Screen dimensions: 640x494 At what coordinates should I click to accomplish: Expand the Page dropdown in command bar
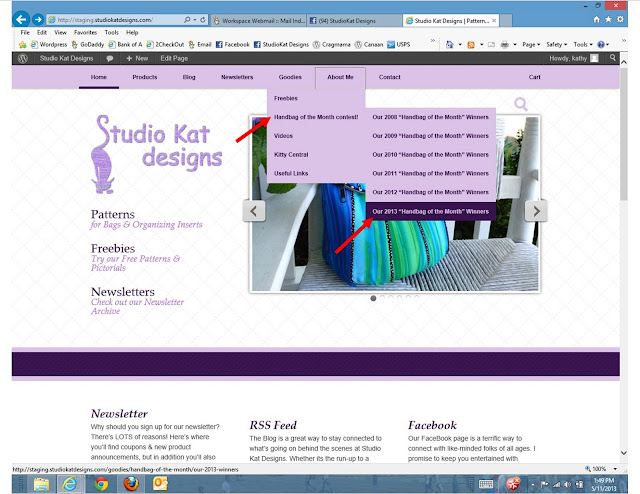531,45
